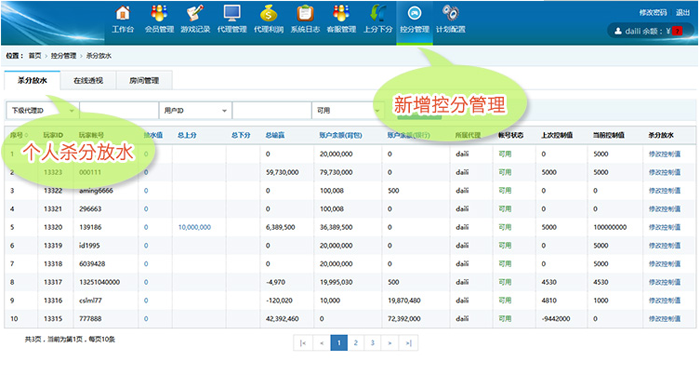Viewport: 700px width, 375px height.
Task: Sort by 总上分 column header
Action: [x=187, y=135]
